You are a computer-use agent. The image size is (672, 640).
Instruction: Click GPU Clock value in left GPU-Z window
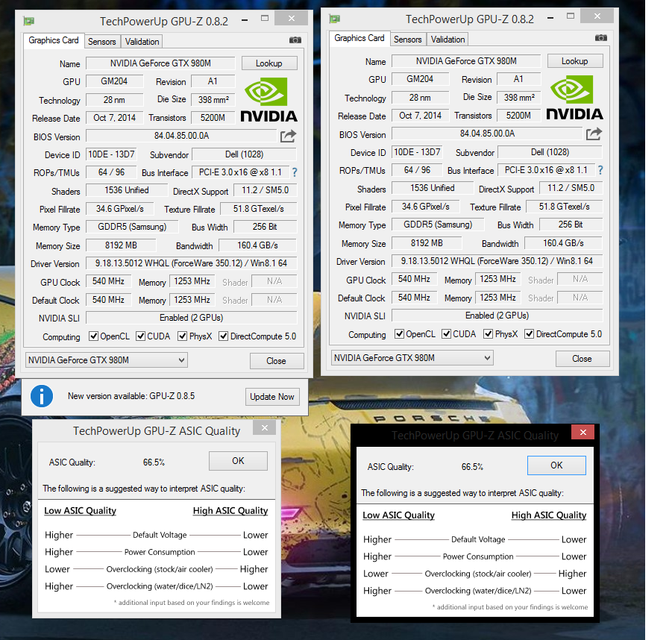tap(108, 281)
